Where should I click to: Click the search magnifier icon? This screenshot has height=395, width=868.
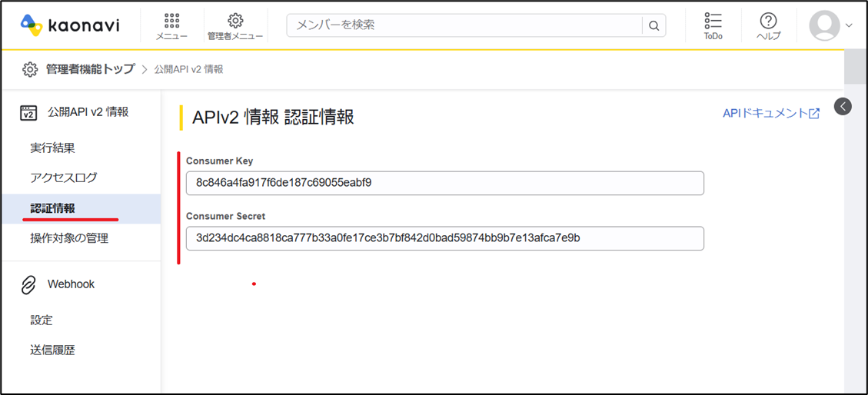tap(653, 25)
